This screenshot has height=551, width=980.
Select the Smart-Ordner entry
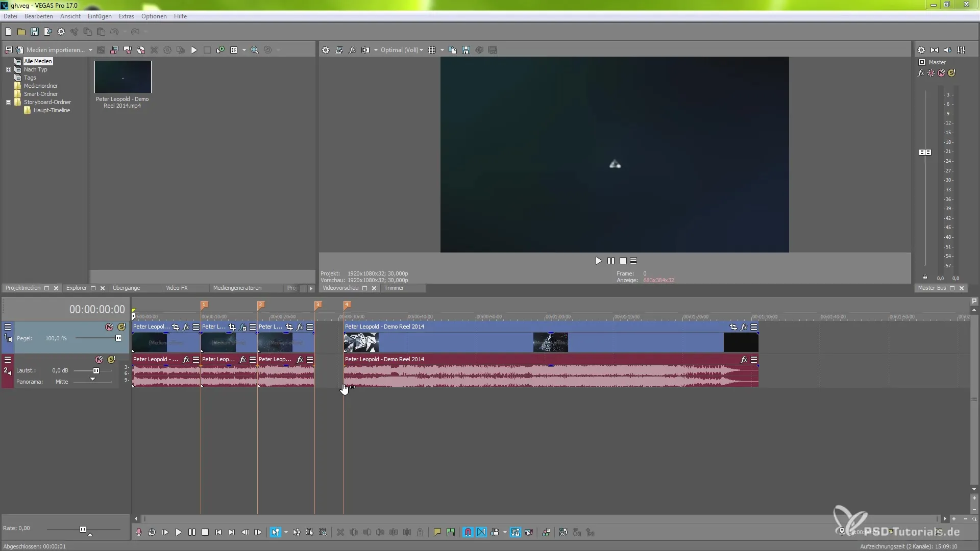(41, 94)
